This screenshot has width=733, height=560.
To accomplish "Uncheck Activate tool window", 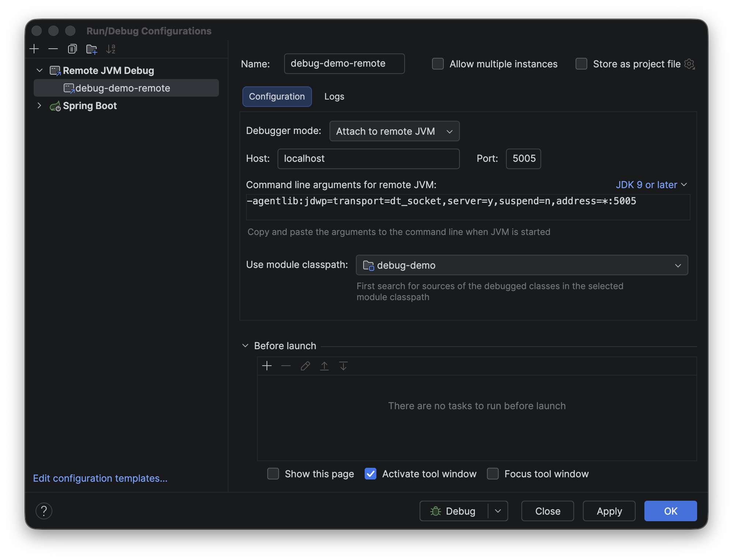I will pos(371,474).
